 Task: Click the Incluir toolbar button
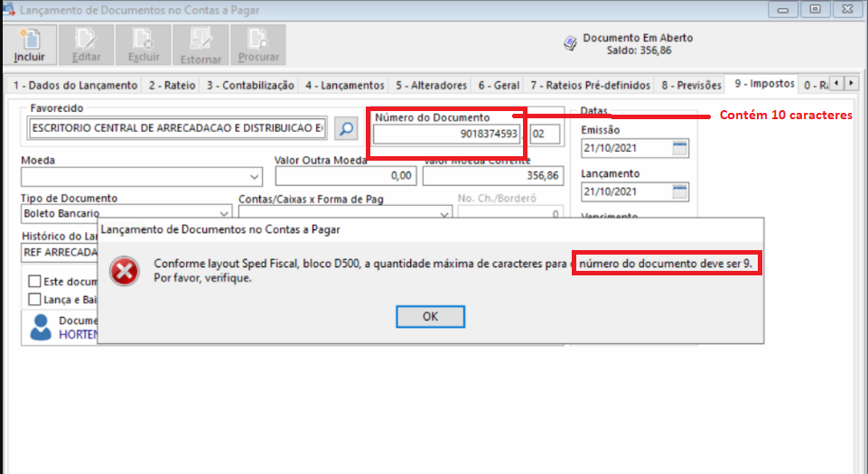click(x=29, y=45)
